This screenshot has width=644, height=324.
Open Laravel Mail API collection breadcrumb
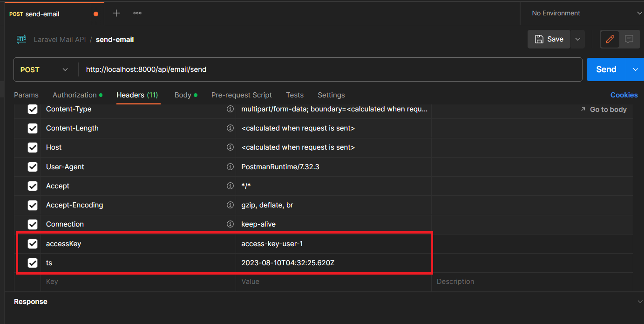[x=60, y=40]
